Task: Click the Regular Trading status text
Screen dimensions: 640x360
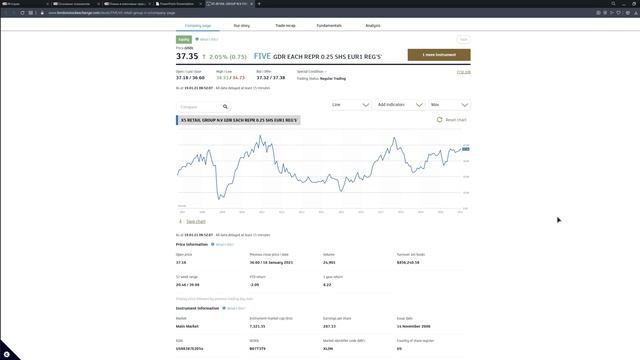Action: [333, 78]
